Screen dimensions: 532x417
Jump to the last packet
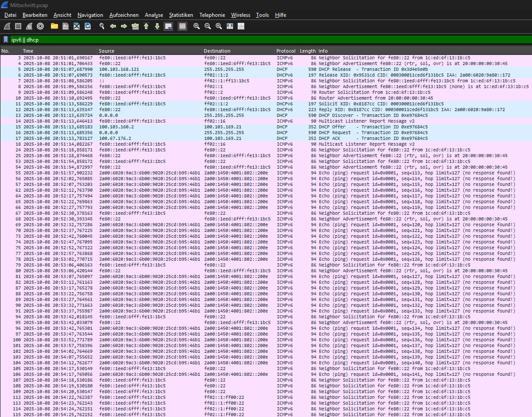click(157, 26)
